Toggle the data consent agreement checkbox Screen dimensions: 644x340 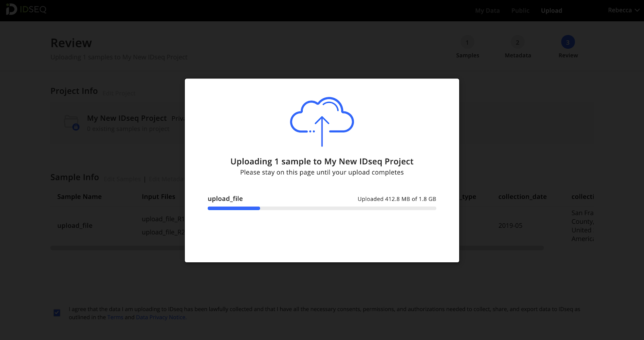tap(57, 313)
